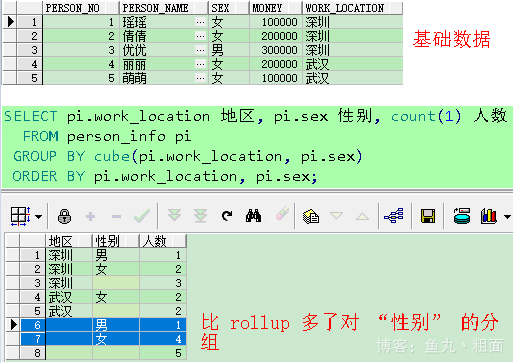Click the SELECT keyword in SQL editor
Image resolution: width=514 pixels, height=363 pixels.
pyautogui.click(x=31, y=116)
